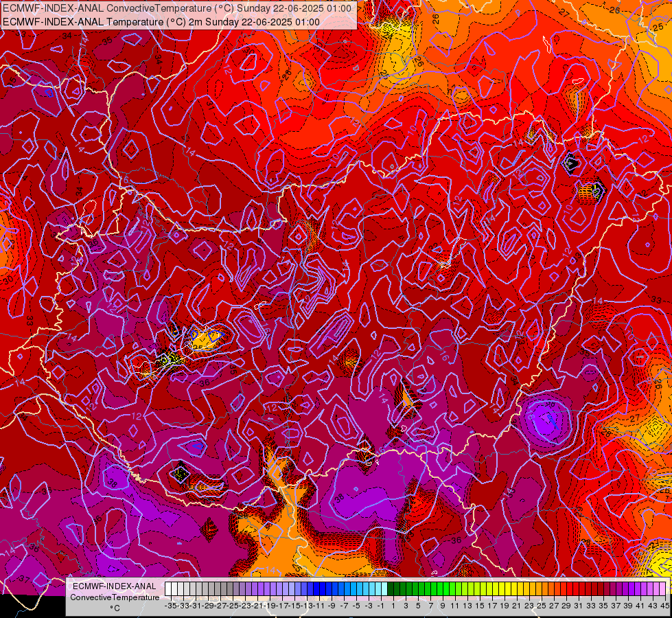Click the 39 value on legend scale
Viewport: 672px width, 618px height.
pyautogui.click(x=628, y=606)
